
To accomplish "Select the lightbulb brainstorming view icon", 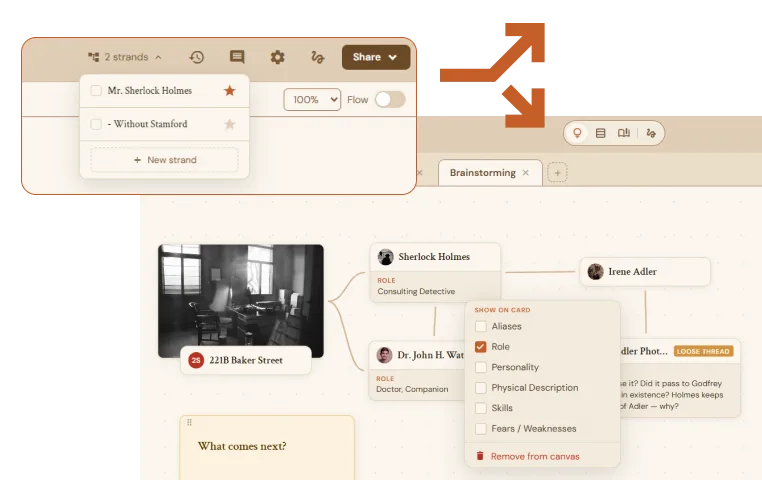I will pos(577,133).
